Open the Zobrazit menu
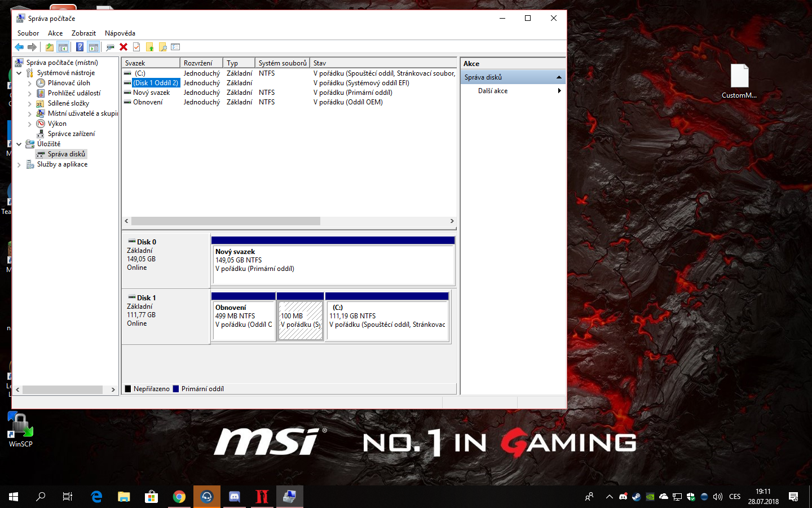812x508 pixels. [x=83, y=33]
